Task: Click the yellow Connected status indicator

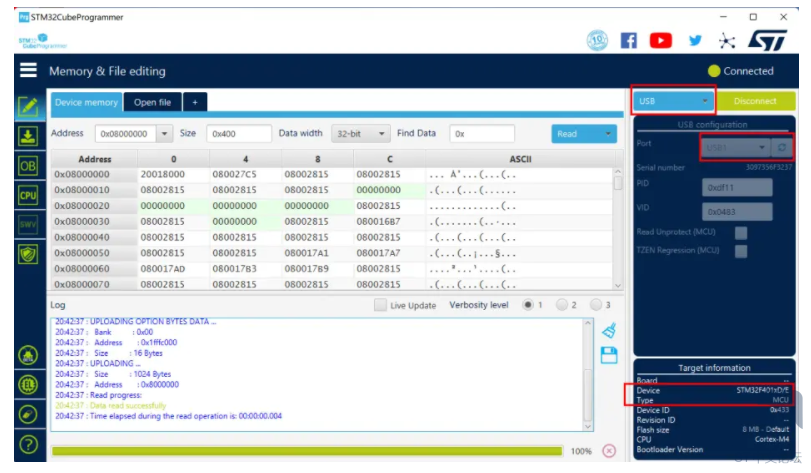Action: pos(714,71)
